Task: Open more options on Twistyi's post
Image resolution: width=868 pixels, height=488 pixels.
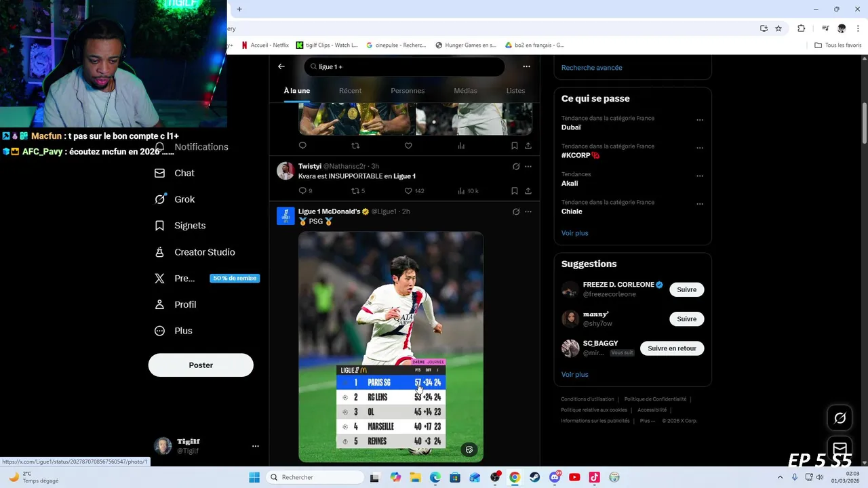Action: 528,166
